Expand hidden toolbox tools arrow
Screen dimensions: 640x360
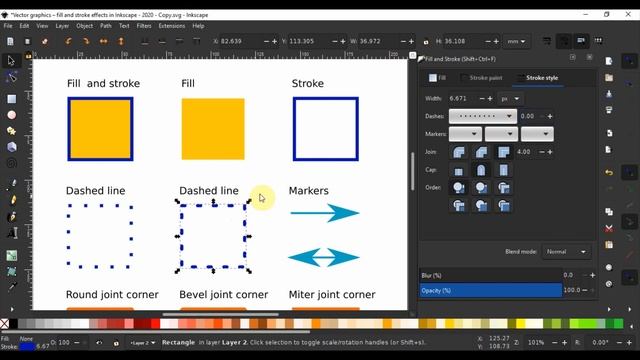(12, 309)
